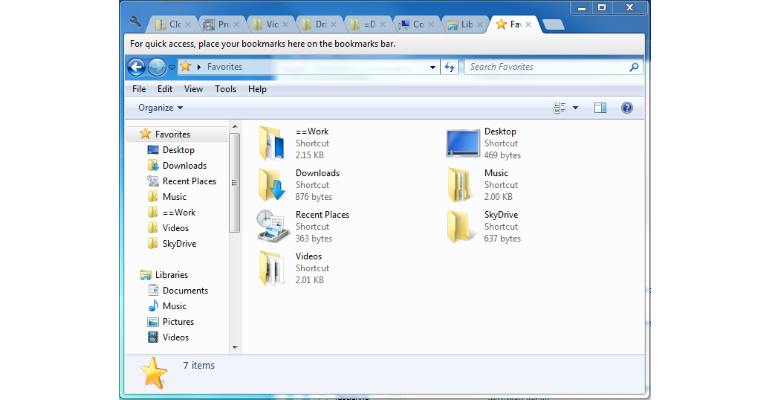
Task: Open the Help question mark icon
Action: (x=627, y=108)
